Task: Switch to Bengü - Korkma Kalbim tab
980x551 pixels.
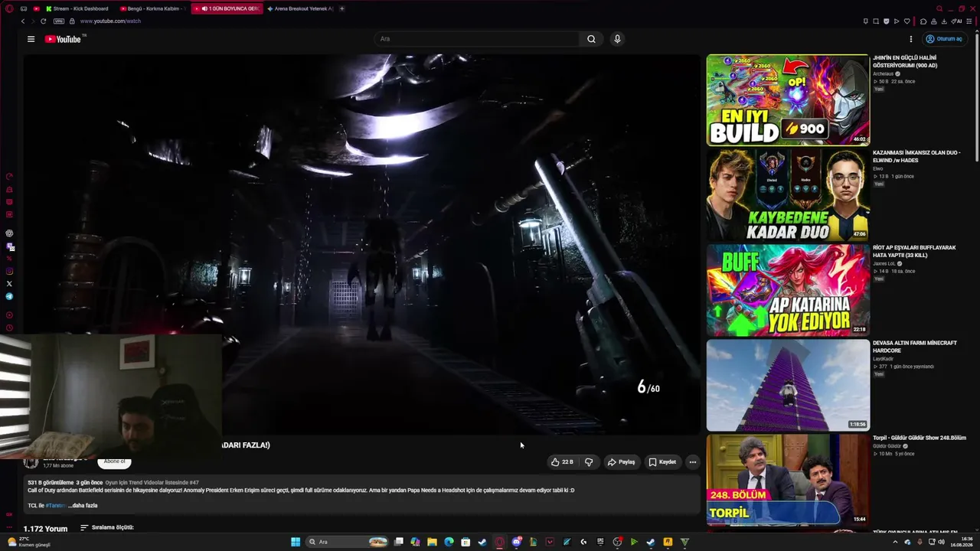Action: 153,8
